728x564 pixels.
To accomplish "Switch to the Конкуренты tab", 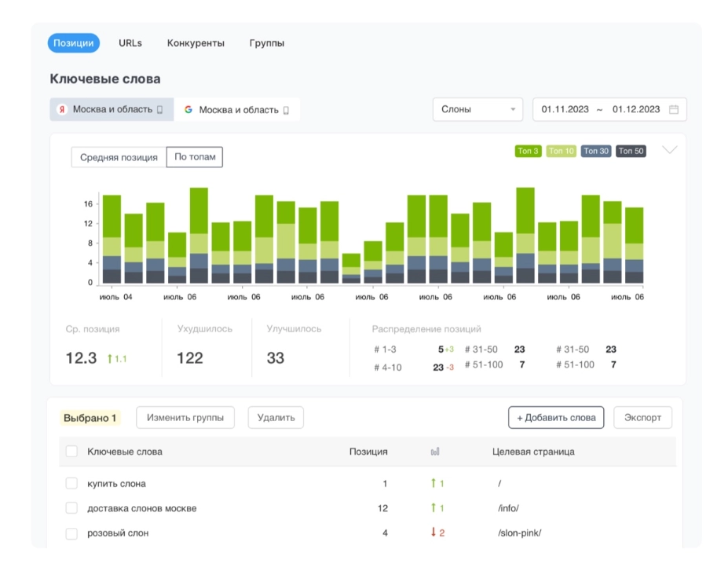I will click(196, 43).
